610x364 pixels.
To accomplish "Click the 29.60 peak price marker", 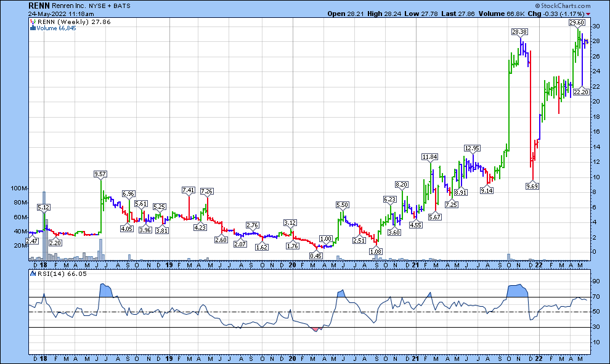I will pyautogui.click(x=576, y=22).
